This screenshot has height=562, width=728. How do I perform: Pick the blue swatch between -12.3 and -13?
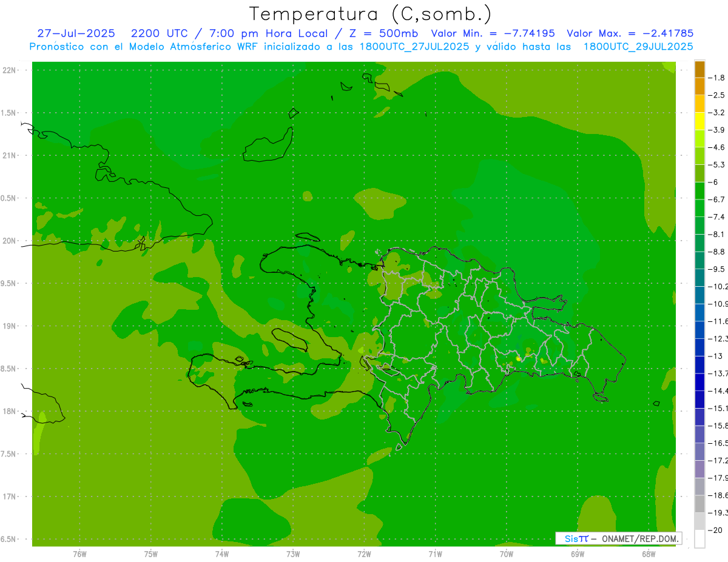tap(699, 347)
